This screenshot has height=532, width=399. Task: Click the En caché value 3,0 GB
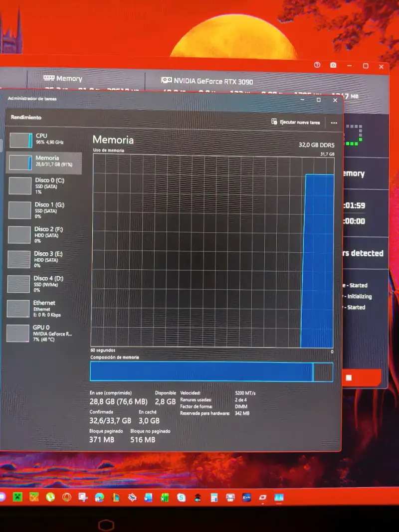coord(149,421)
